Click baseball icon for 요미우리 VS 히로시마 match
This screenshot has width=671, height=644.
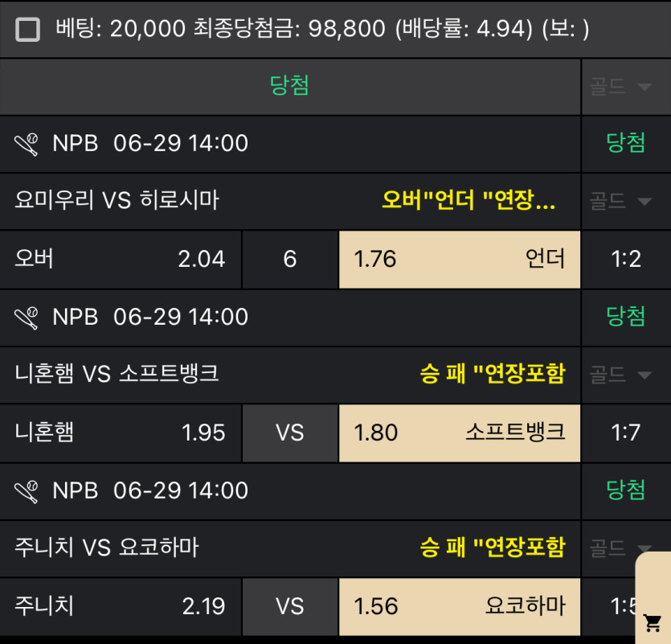[x=27, y=144]
